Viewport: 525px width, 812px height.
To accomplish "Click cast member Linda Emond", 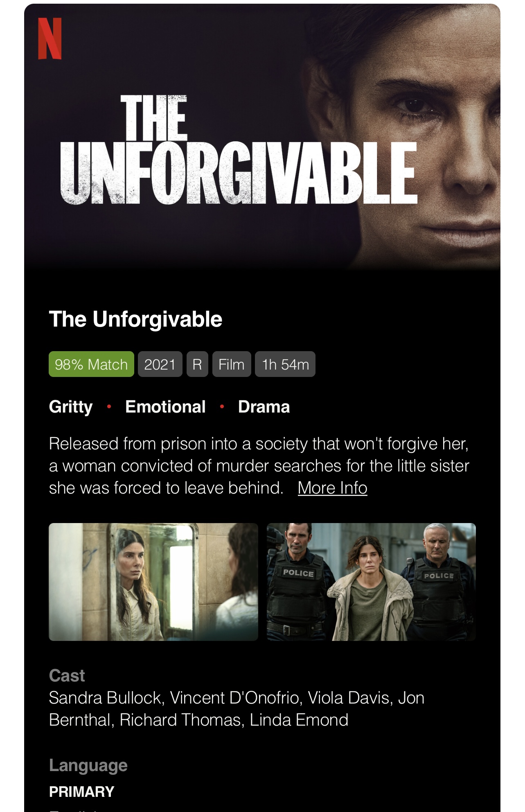I will coord(299,720).
